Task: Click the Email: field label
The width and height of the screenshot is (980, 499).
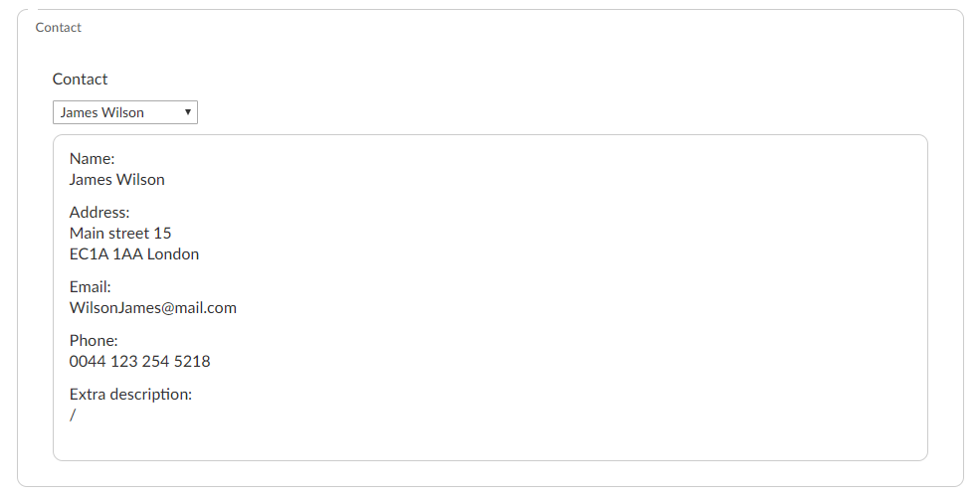Action: (90, 287)
